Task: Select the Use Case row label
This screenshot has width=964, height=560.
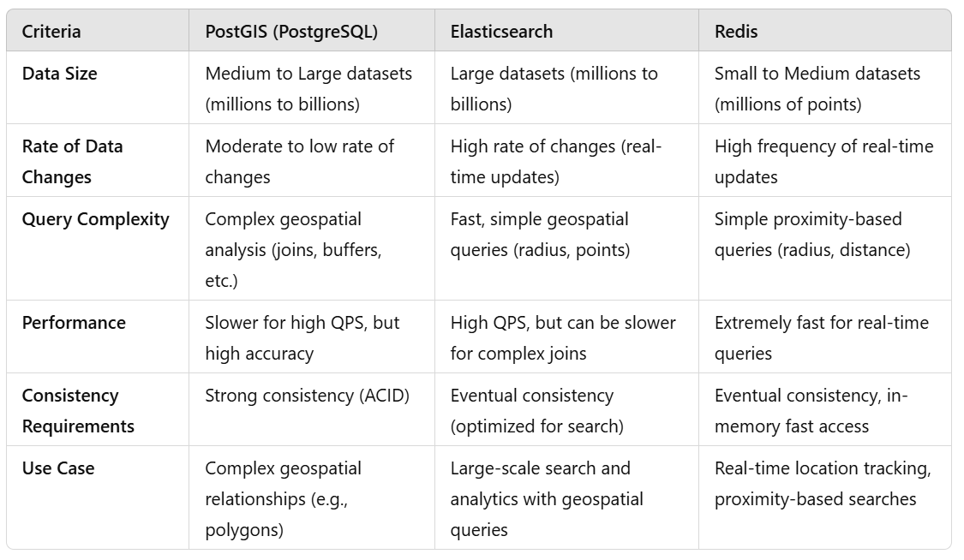Action: point(58,468)
